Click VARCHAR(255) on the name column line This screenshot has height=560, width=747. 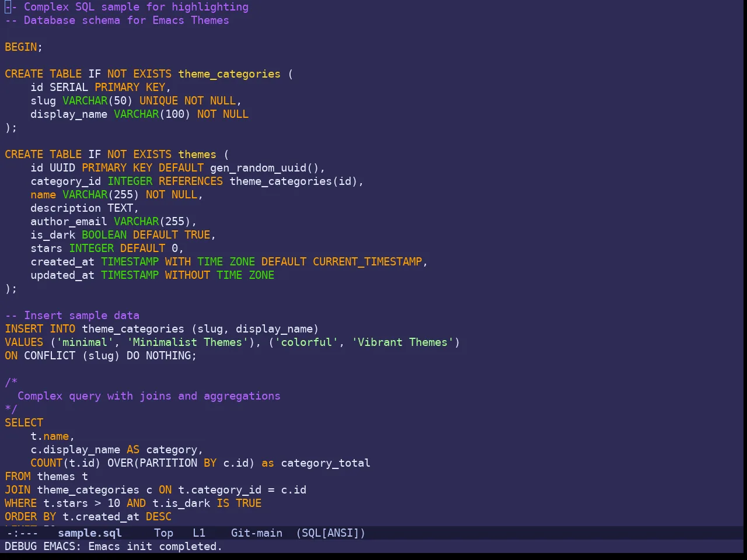click(101, 195)
